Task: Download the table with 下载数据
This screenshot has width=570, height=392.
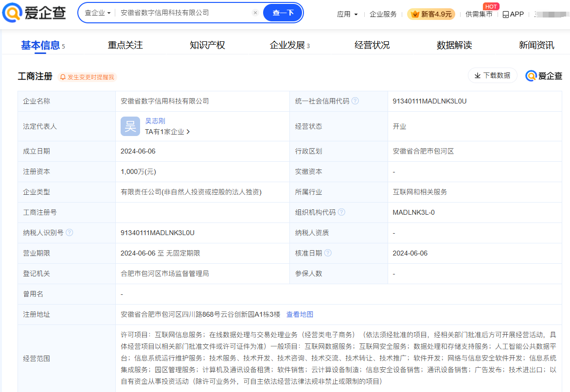Action: (493, 75)
